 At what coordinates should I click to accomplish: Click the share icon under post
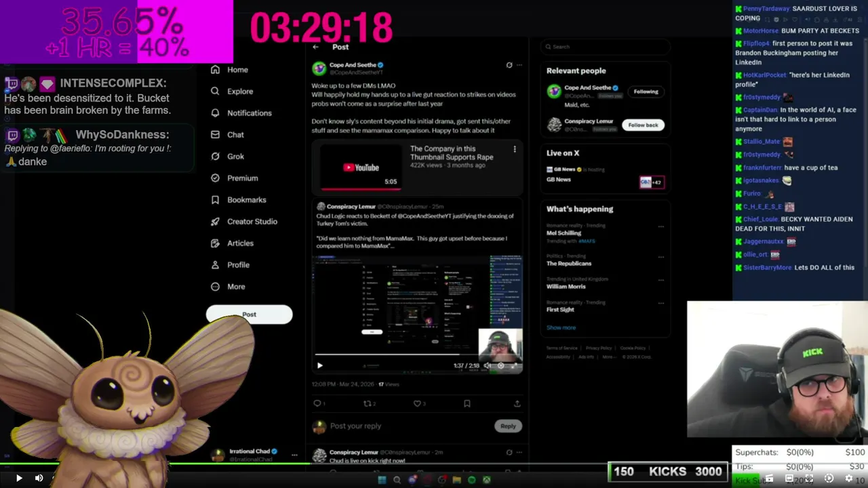pyautogui.click(x=517, y=403)
